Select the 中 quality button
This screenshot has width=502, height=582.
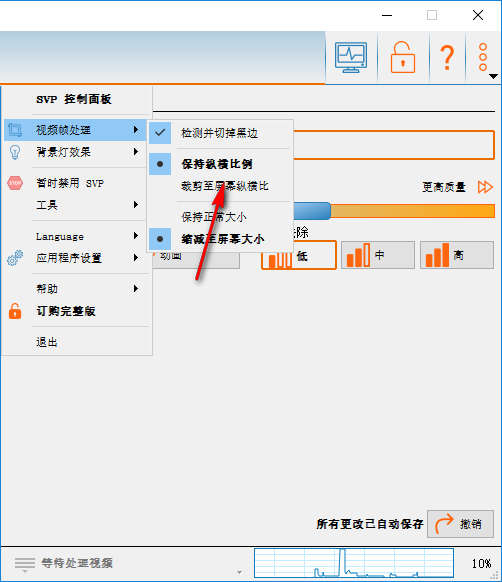click(378, 255)
